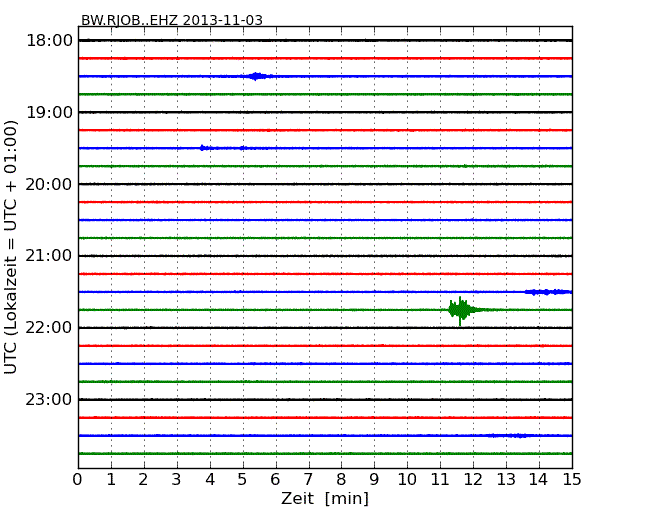The width and height of the screenshot is (650, 520).
Task: Click the x-axis tick label 13
Action: pyautogui.click(x=506, y=480)
